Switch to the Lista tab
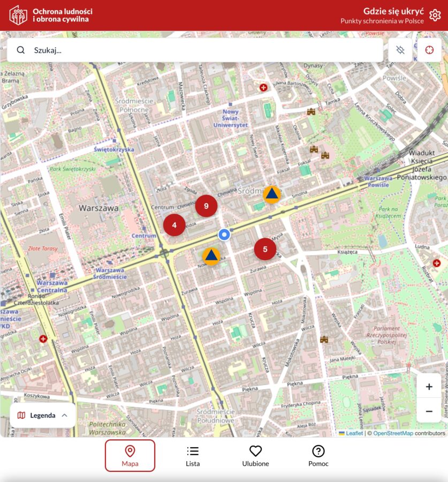448x482 pixels. pyautogui.click(x=193, y=455)
